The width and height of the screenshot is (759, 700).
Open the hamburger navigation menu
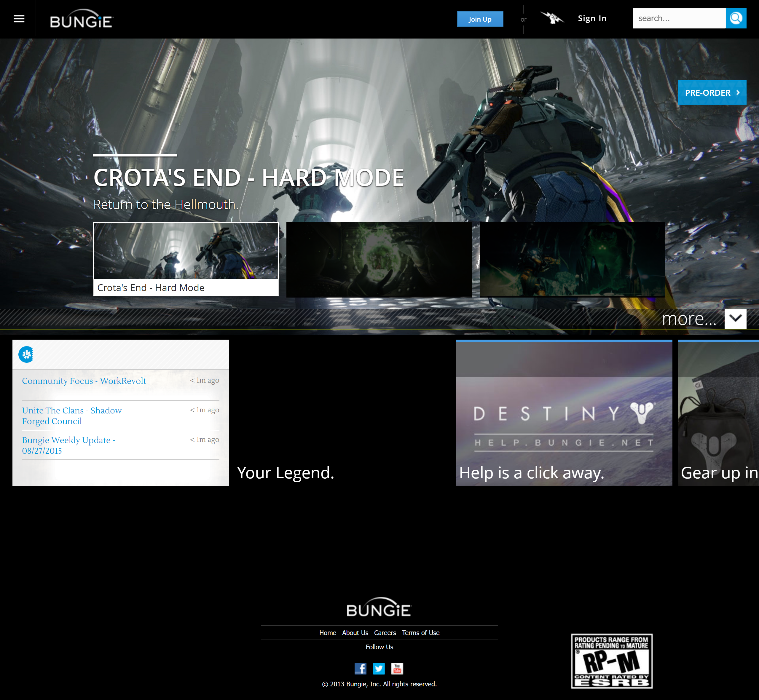click(x=19, y=19)
